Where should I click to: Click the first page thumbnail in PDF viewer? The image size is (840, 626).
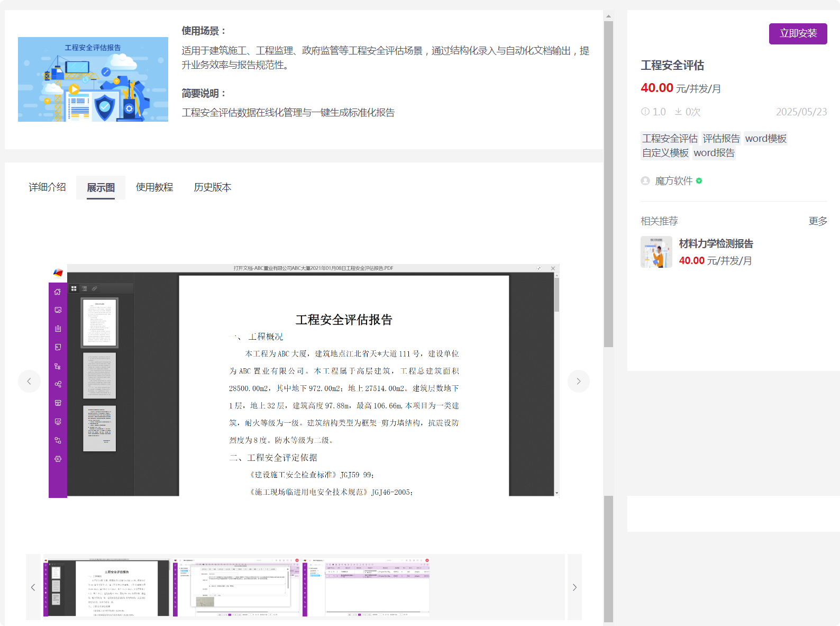[x=99, y=323]
